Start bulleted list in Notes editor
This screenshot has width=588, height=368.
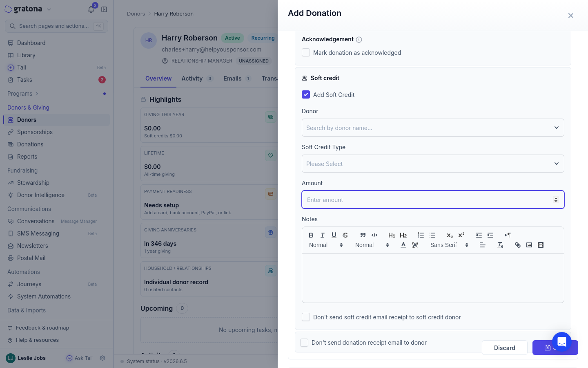tap(432, 235)
